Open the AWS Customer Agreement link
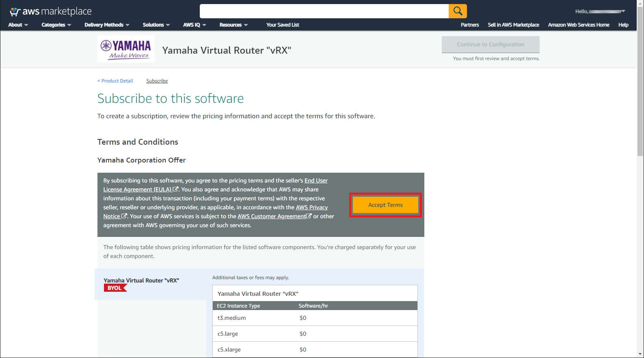Screen dimensions: 644x358 [272, 216]
